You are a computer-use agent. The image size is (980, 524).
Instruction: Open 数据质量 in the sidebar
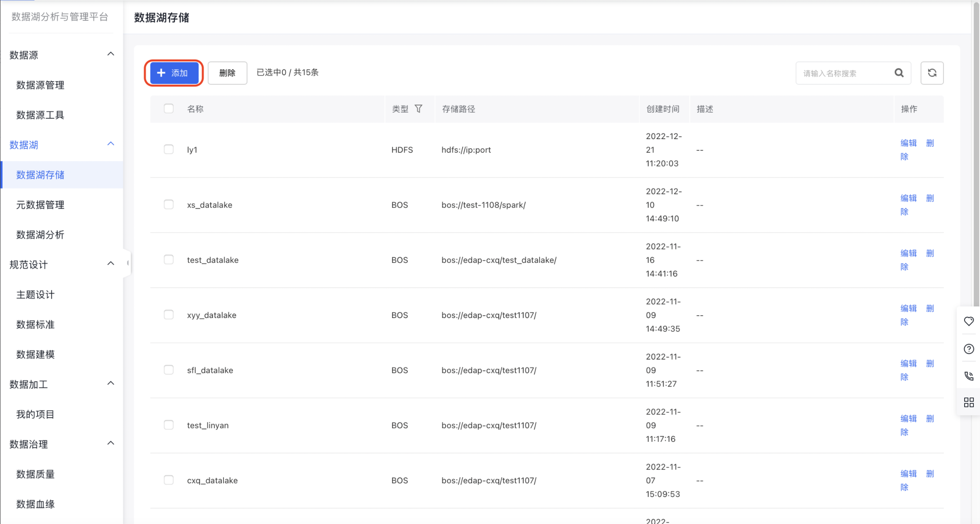(35, 474)
